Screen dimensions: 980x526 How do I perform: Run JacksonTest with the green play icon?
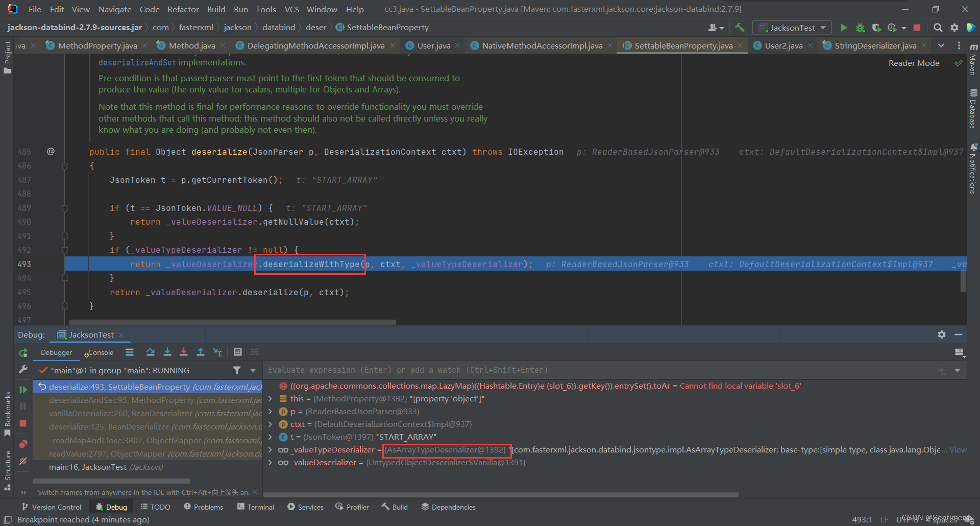844,28
